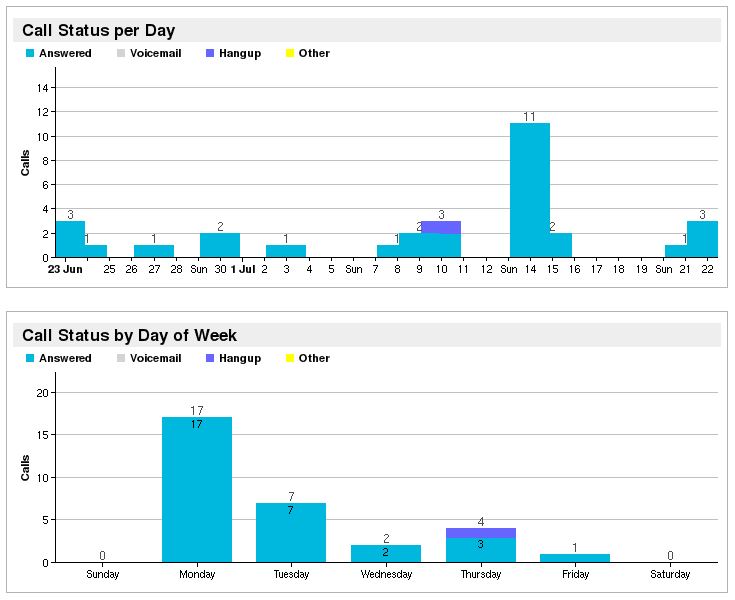The height and width of the screenshot is (600, 735).
Task: Click the purple Hangup segment on 10 Jul bar
Action: click(441, 227)
